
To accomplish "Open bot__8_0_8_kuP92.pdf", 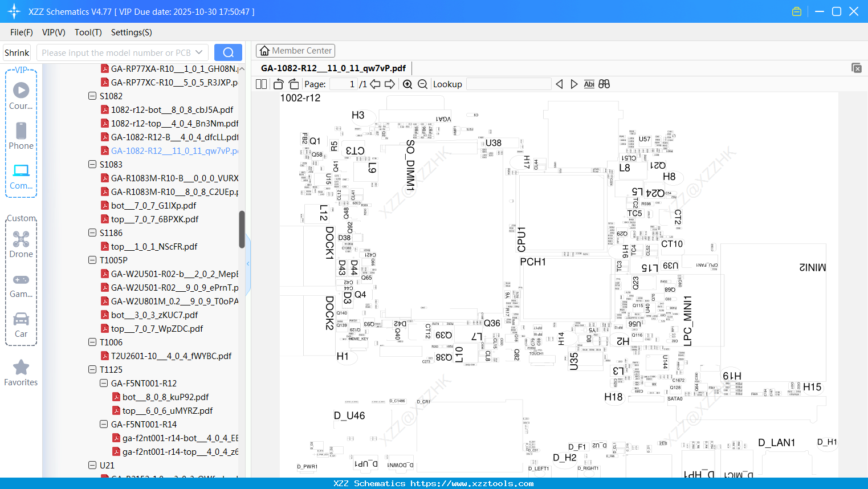I will (x=165, y=397).
